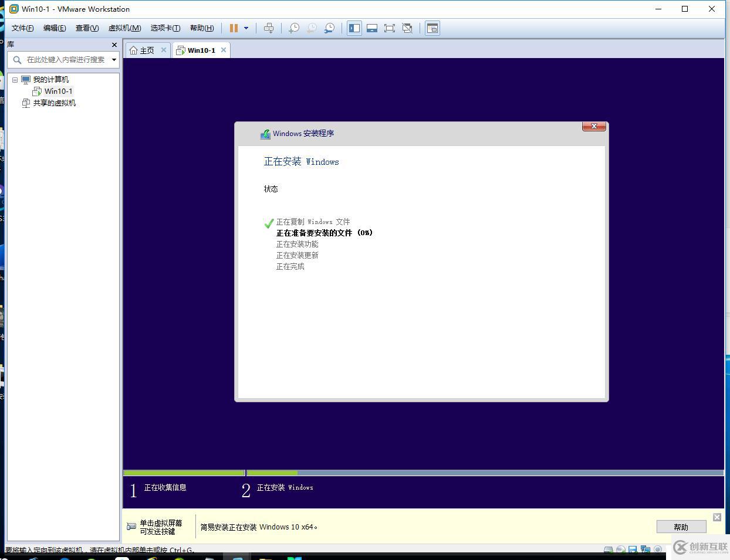The width and height of the screenshot is (730, 560).
Task: Click the network adapter status icon
Action: pyautogui.click(x=645, y=550)
